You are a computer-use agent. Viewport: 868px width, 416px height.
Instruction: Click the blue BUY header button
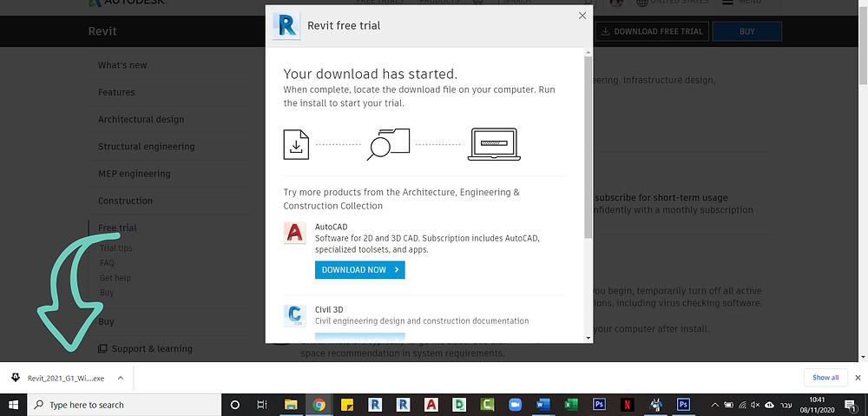[746, 31]
